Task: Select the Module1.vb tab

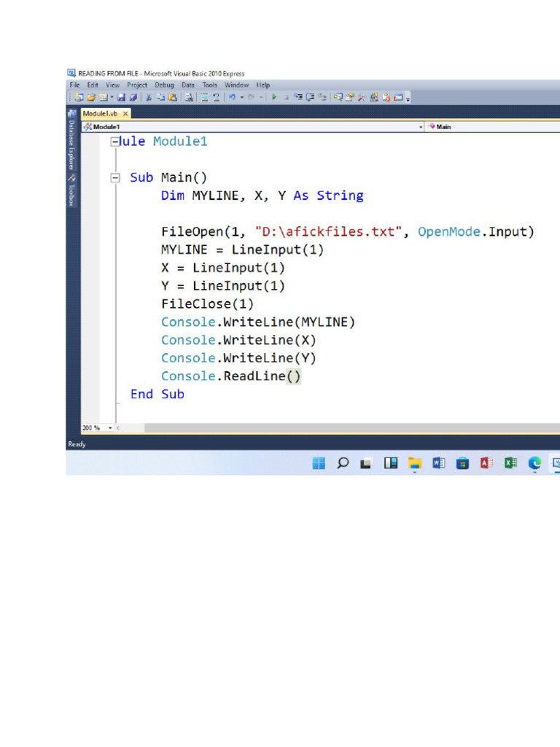Action: 100,114
